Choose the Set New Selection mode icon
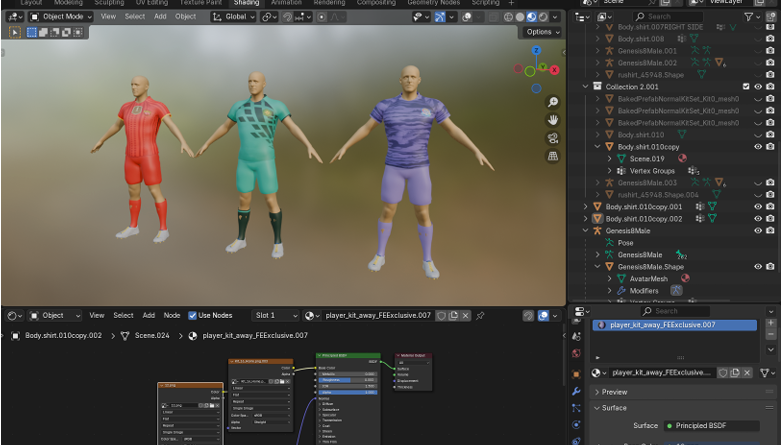Screen dimensions: 781x445 tap(31, 32)
